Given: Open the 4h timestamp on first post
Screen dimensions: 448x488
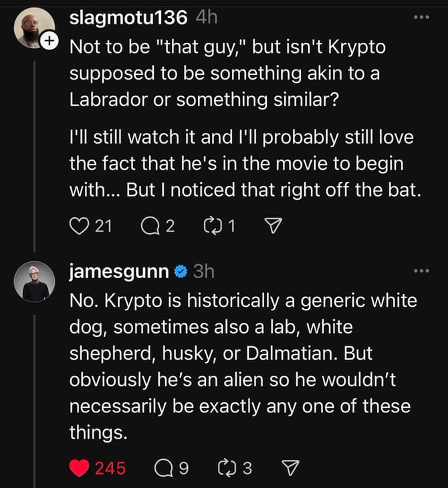Looking at the screenshot, I should (207, 17).
